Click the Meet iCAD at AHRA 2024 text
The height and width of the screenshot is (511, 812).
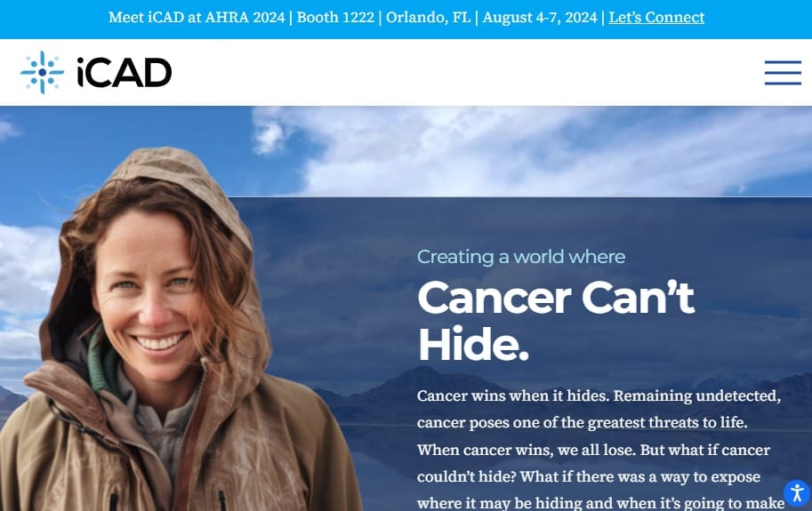[197, 17]
